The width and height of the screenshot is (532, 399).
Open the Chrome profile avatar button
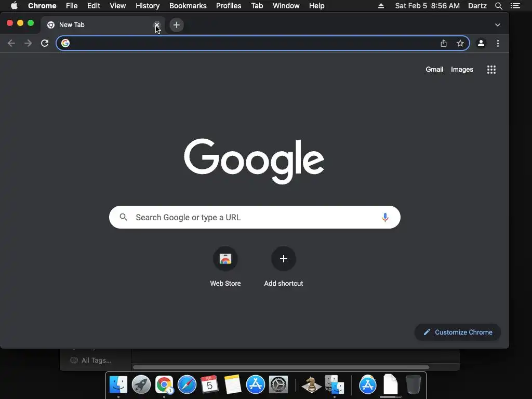[481, 43]
